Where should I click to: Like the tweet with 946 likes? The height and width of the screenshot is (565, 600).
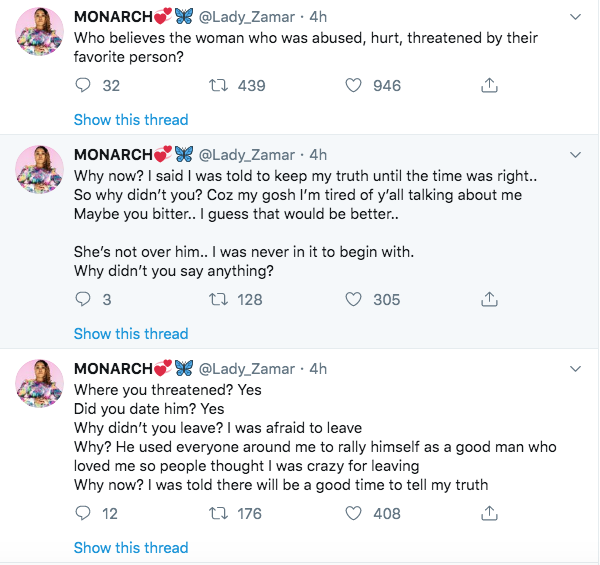[x=353, y=86]
